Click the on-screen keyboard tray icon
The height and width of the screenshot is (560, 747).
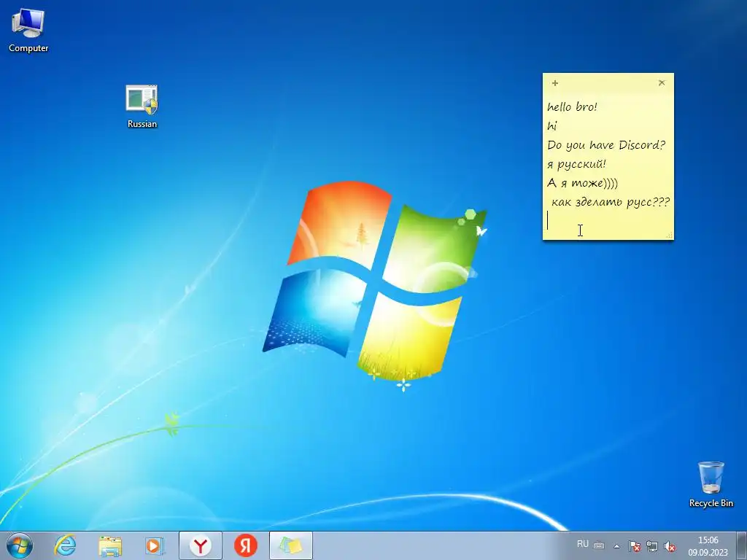point(600,545)
